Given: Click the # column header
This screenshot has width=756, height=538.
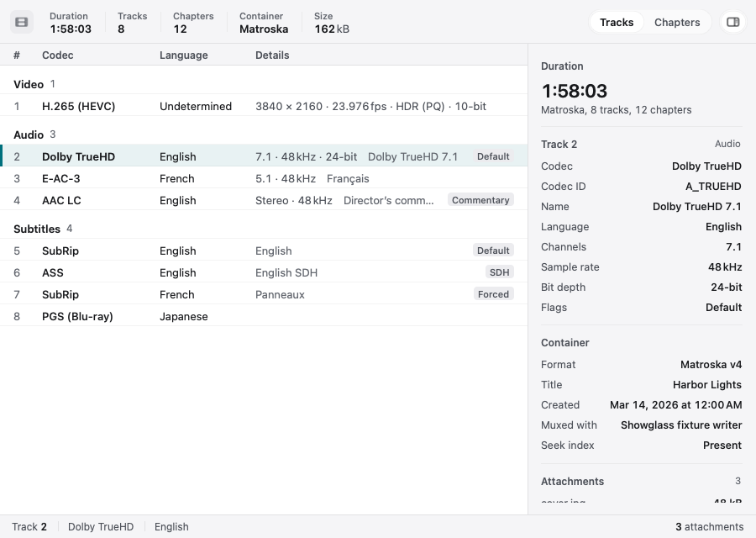Looking at the screenshot, I should point(17,55).
